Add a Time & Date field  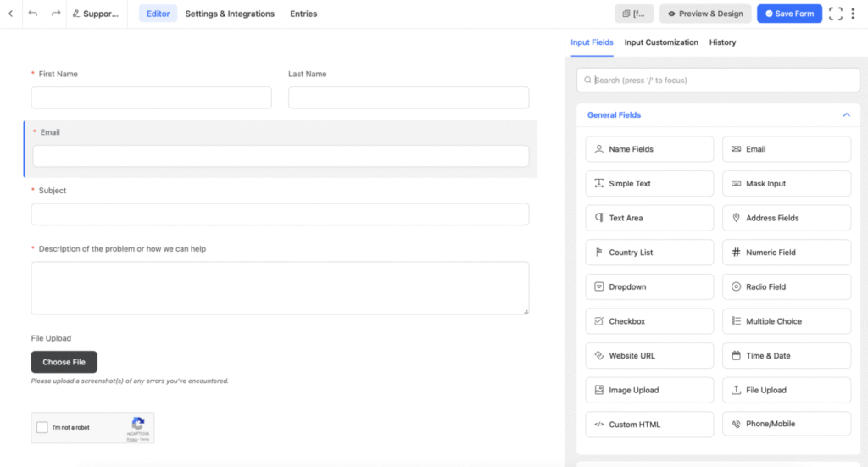[x=787, y=356]
